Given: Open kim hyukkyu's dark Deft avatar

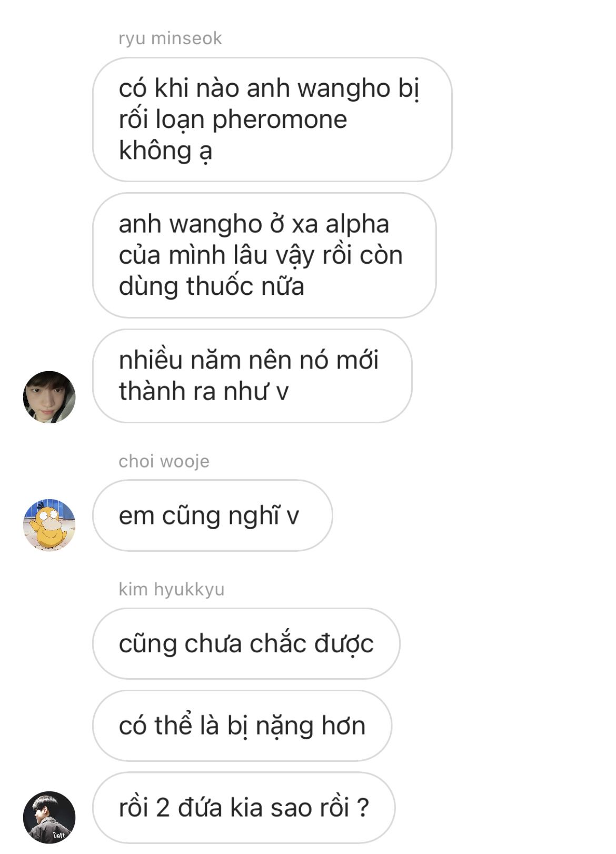Looking at the screenshot, I should [49, 817].
